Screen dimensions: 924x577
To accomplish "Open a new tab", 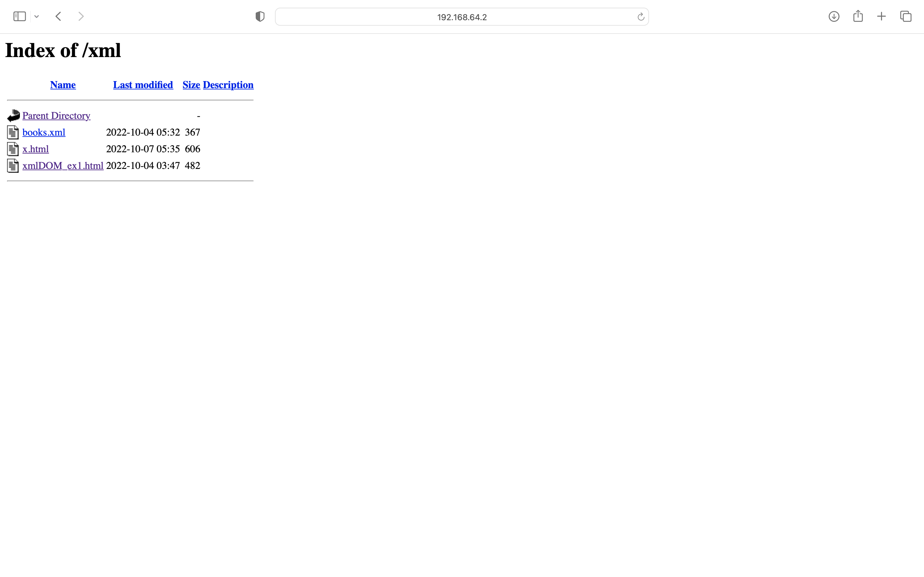I will click(x=881, y=16).
